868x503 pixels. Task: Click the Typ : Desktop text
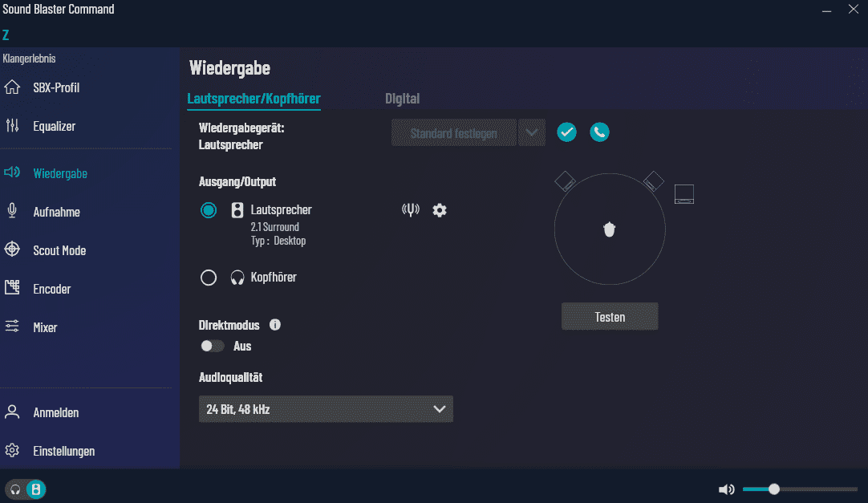pos(278,241)
